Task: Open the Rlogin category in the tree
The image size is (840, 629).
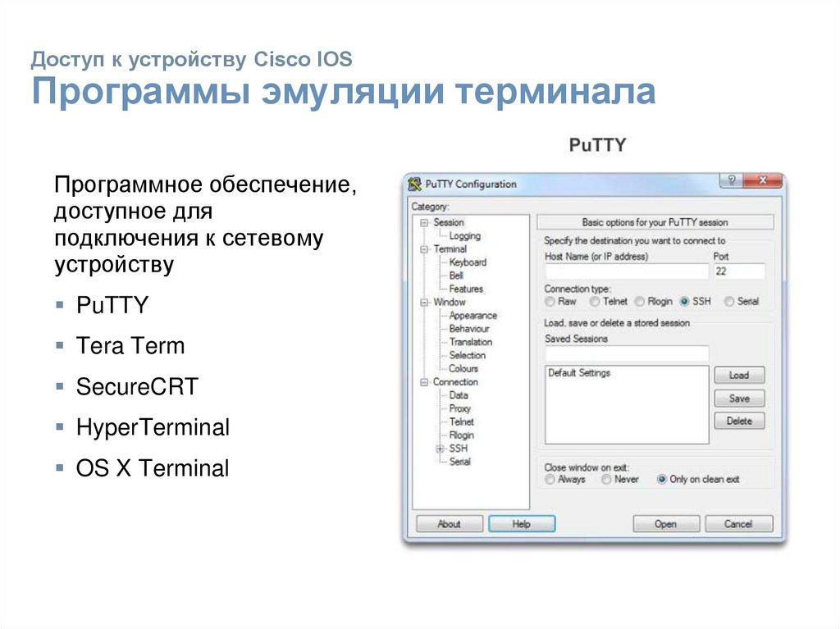Action: pyautogui.click(x=461, y=435)
